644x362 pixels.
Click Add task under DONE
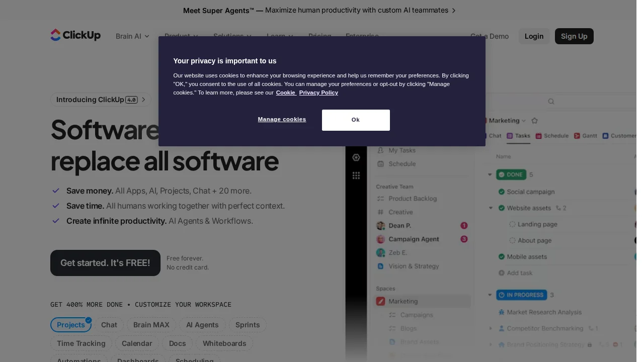click(515, 273)
